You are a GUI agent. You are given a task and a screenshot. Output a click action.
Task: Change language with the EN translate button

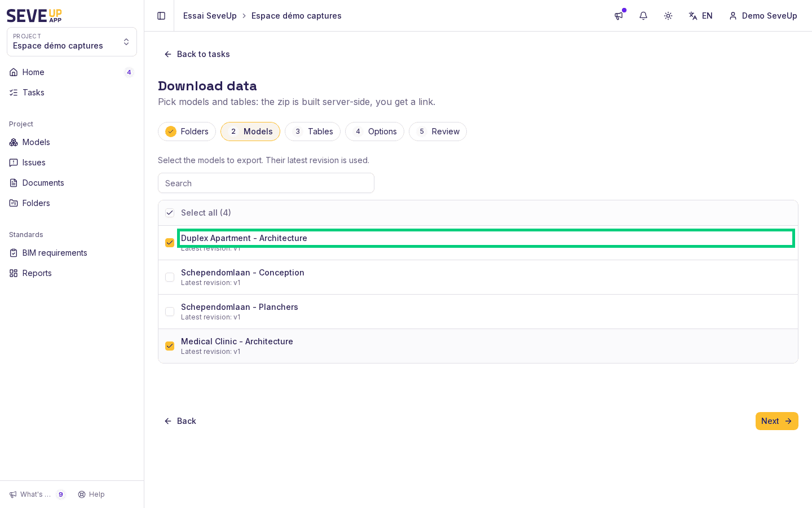click(x=700, y=16)
